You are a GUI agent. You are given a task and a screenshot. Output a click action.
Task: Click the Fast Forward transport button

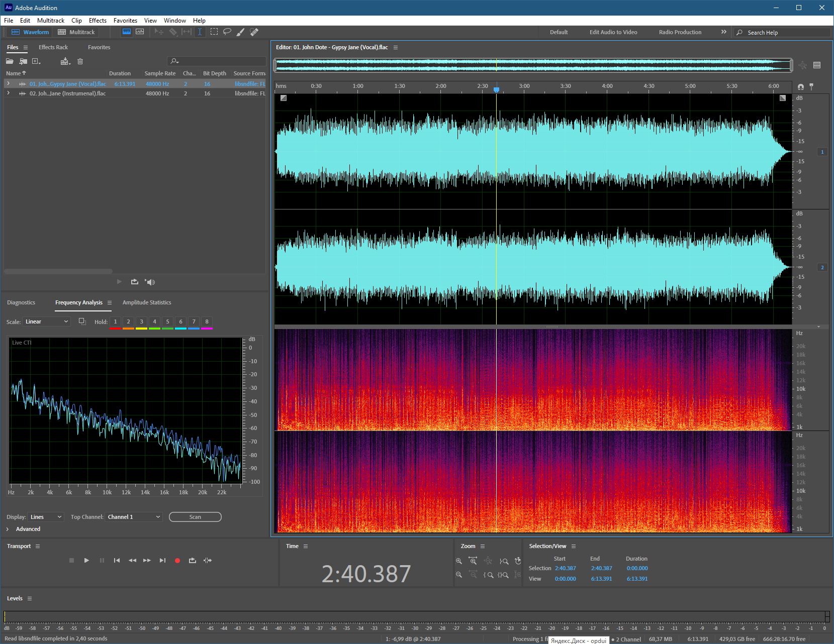(147, 560)
